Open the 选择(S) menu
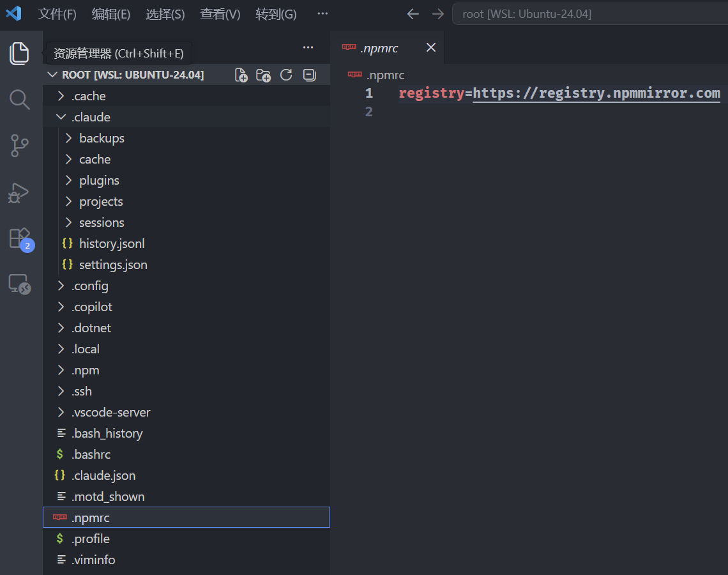 click(x=165, y=14)
